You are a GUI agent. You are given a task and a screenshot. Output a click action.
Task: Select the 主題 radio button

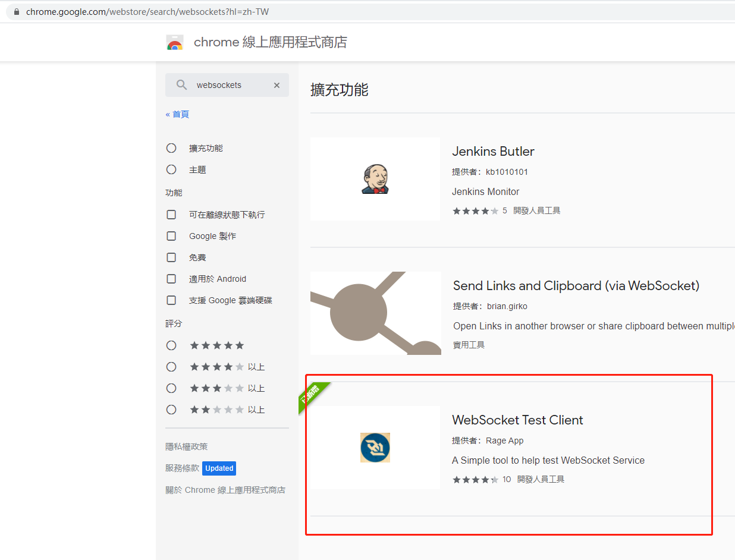click(171, 169)
